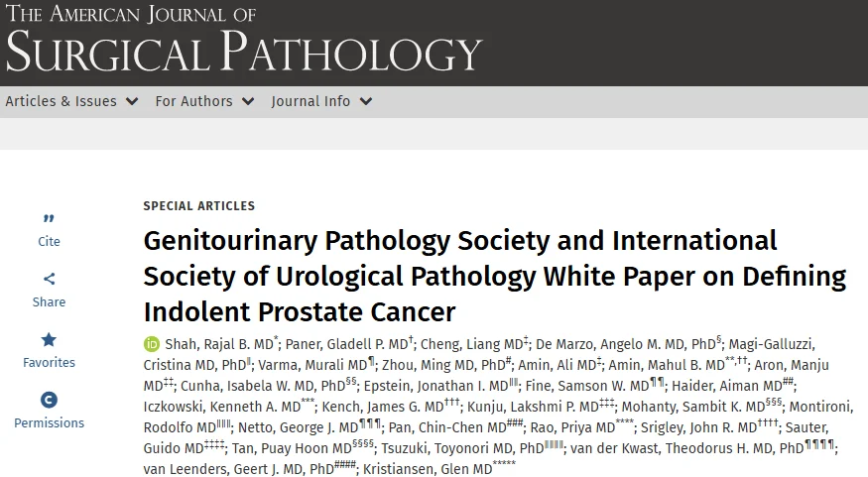The image size is (868, 477).
Task: Expand the Journal Info dropdown arrow
Action: [366, 102]
